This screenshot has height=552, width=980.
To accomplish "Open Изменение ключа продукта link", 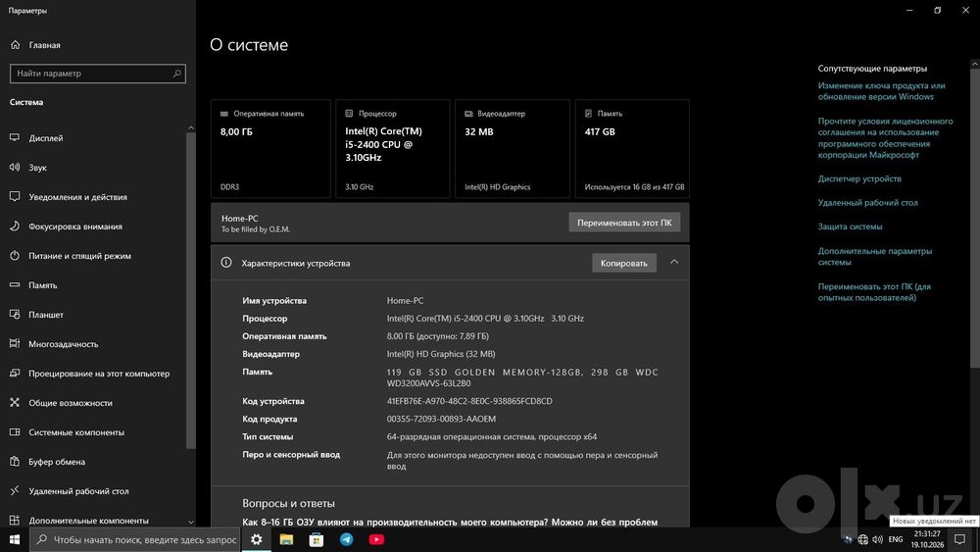I will click(881, 91).
